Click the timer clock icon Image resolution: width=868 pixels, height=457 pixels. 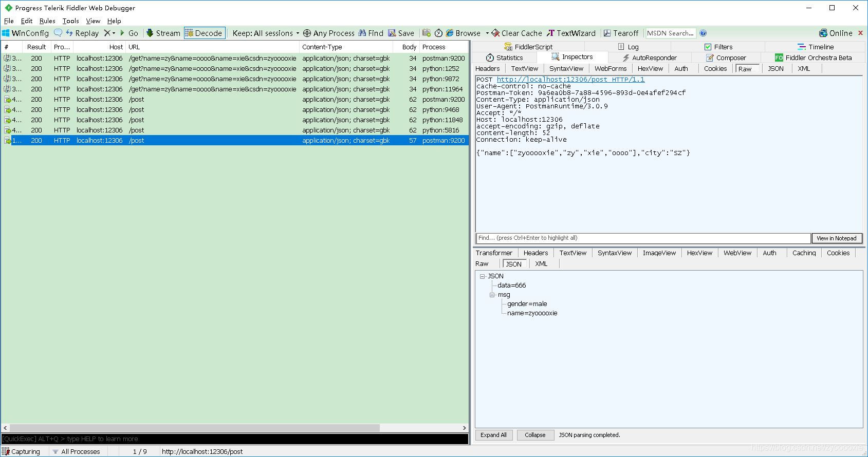coord(438,33)
